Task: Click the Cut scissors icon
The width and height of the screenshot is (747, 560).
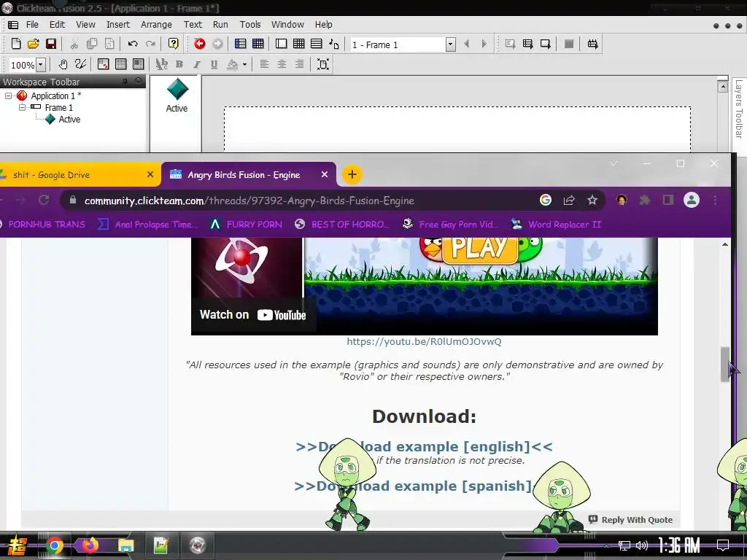Action: coord(74,44)
